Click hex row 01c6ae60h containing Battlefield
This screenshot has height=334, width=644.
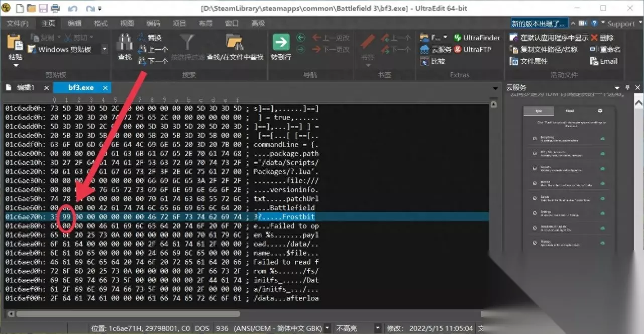click(246, 208)
